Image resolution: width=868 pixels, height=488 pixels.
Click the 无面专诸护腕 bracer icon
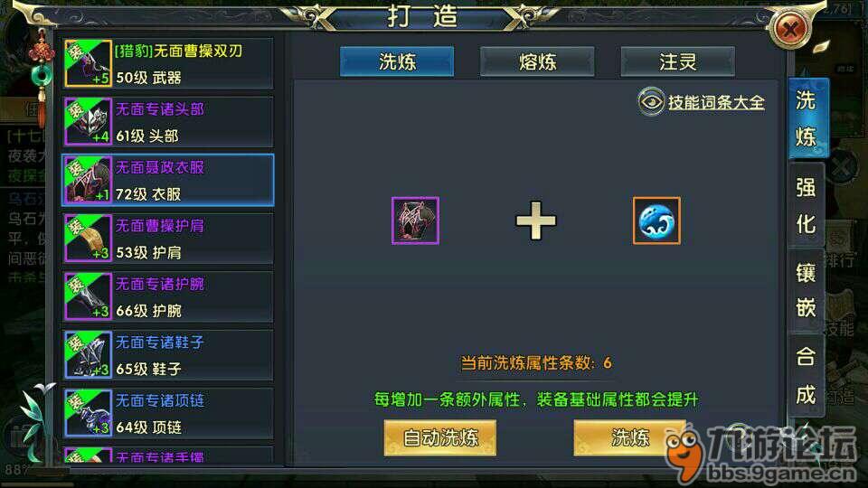pyautogui.click(x=88, y=296)
